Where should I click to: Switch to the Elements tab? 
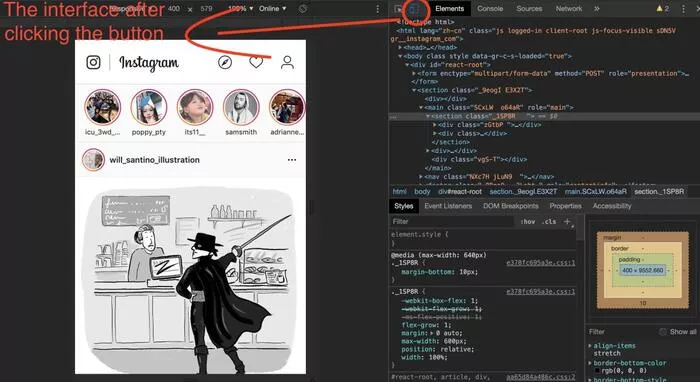(450, 8)
